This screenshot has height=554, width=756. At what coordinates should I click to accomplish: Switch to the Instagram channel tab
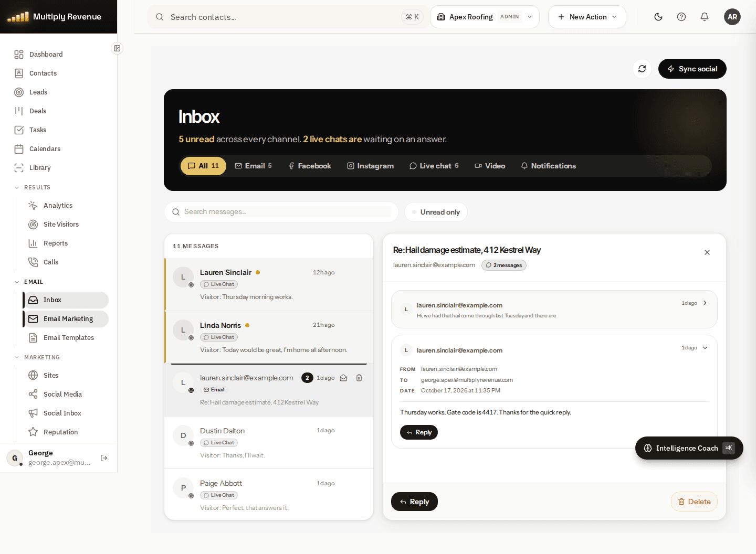pos(370,166)
